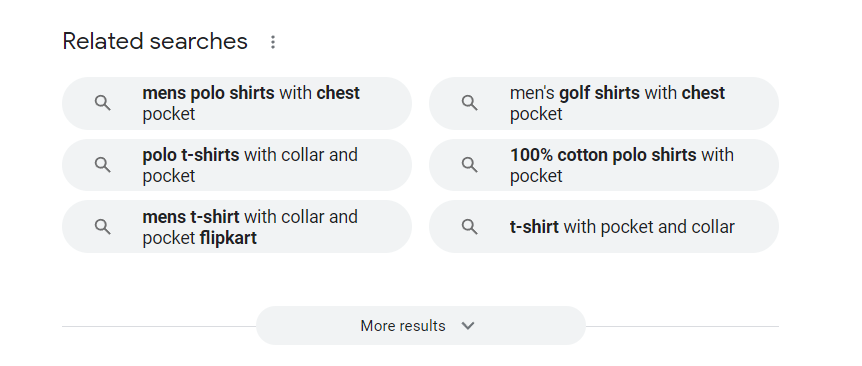
Task: Click magnifier icon for mens polo shirts suggestion
Action: coord(102,103)
